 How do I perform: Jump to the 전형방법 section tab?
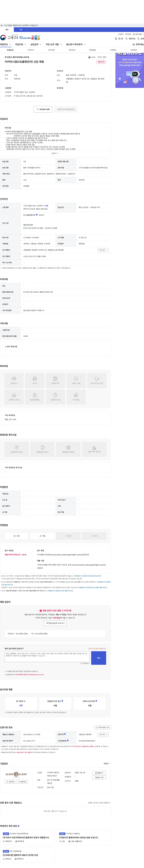pos(93,50)
